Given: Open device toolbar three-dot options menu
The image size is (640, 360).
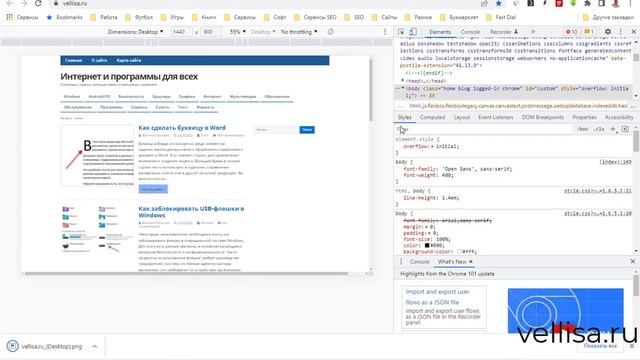Looking at the screenshot, I should coord(385,31).
